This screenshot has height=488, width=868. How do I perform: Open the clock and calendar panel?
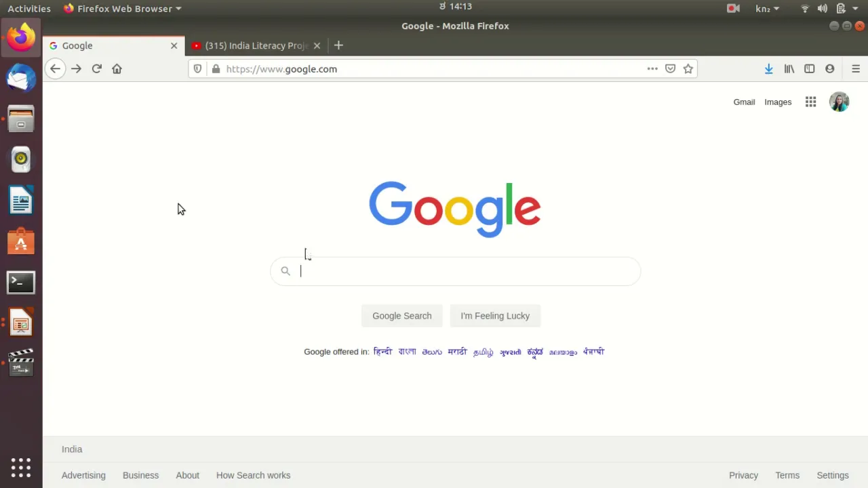pyautogui.click(x=456, y=7)
